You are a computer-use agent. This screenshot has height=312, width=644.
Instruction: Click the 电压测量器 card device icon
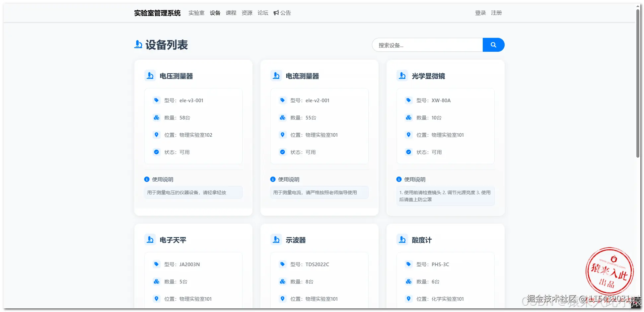point(150,75)
